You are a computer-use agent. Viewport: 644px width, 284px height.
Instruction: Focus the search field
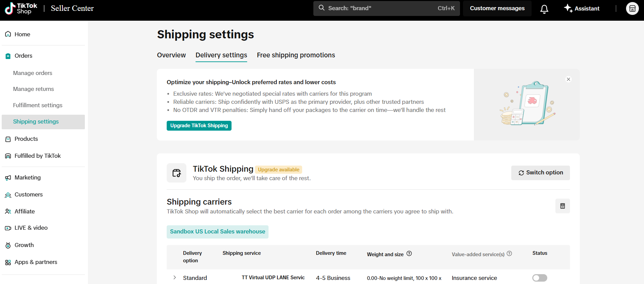click(x=386, y=8)
